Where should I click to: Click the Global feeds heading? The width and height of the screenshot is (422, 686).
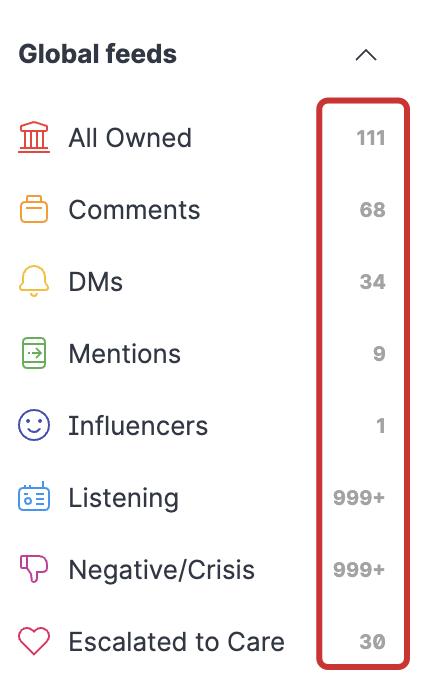pos(98,54)
